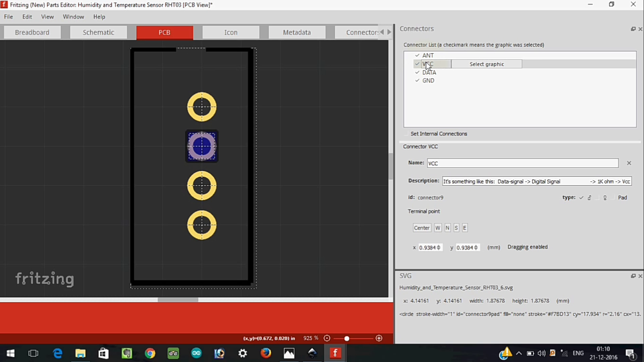The height and width of the screenshot is (362, 644).
Task: Open the File menu
Action: (8, 17)
